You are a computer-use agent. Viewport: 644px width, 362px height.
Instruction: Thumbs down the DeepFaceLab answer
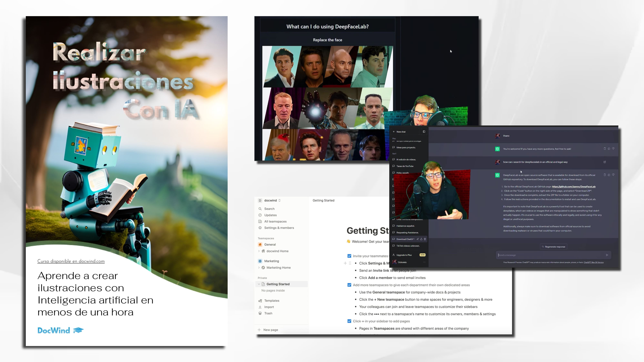(x=613, y=175)
